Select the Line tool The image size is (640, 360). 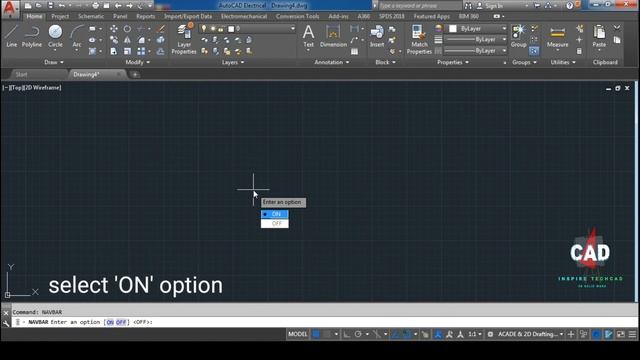[11, 36]
